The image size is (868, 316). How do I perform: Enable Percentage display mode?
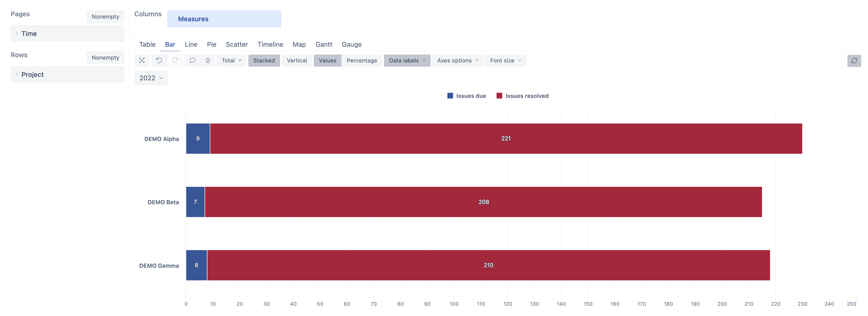click(x=362, y=61)
